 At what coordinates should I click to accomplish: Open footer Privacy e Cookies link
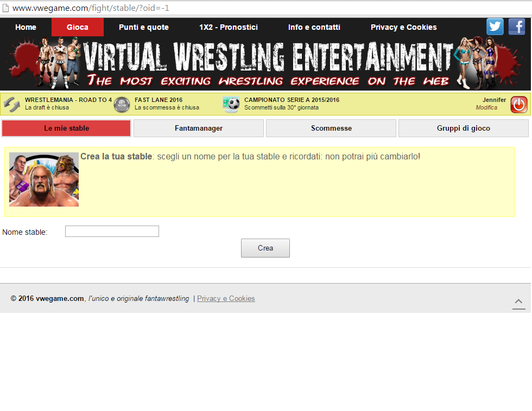[226, 299]
